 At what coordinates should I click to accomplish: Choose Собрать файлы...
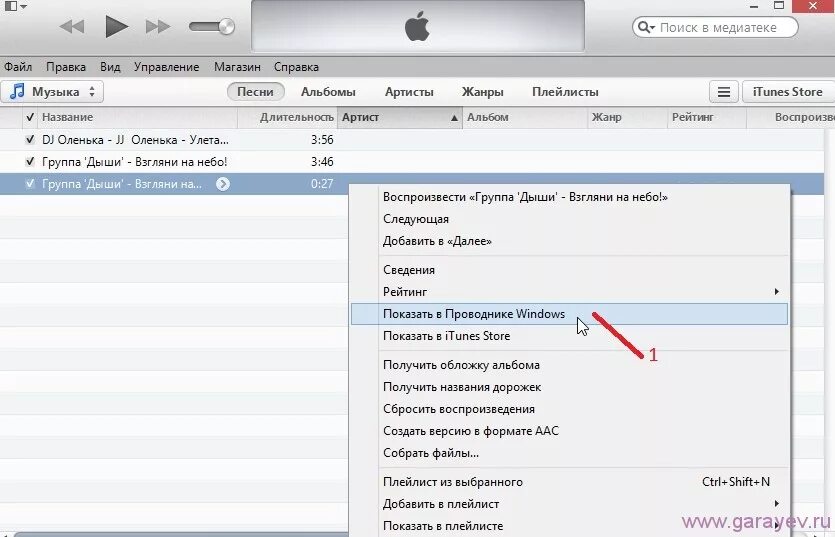[569, 453]
